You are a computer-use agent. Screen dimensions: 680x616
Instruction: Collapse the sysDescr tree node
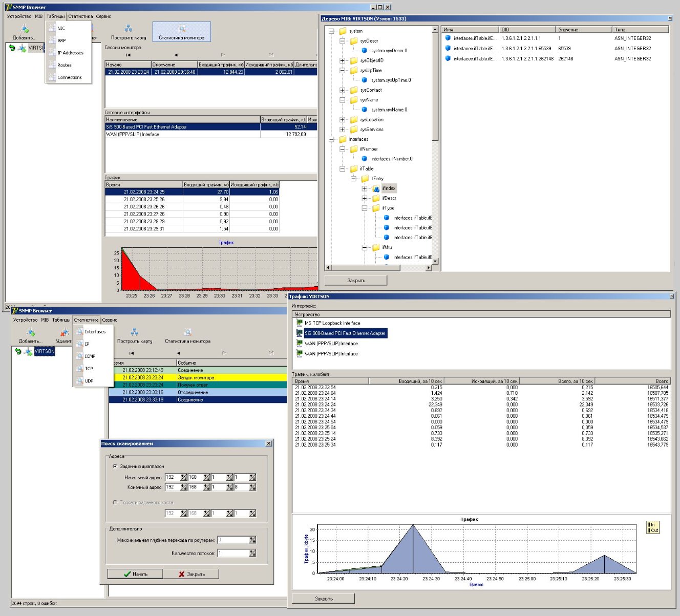coord(343,41)
